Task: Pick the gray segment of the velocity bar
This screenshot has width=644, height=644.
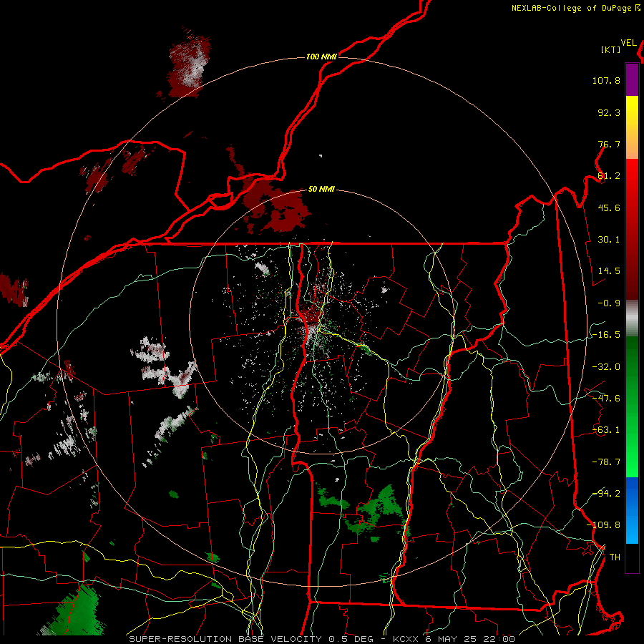Action: tap(632, 318)
